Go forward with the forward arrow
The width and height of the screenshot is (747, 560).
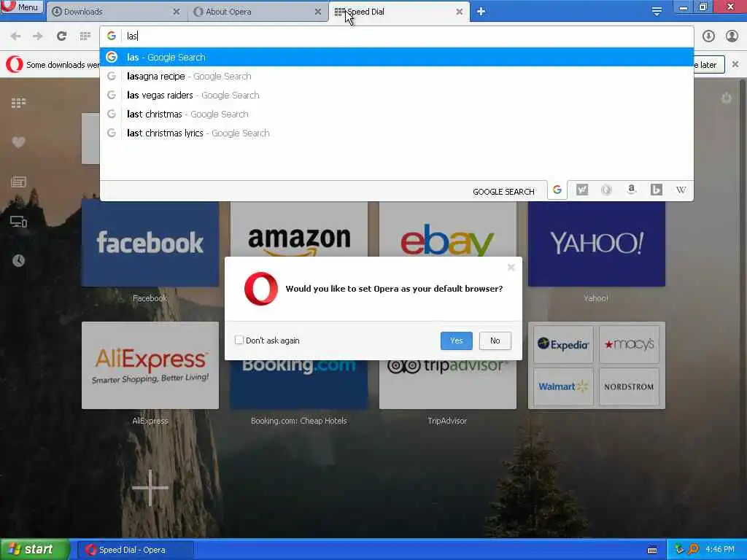[x=38, y=36]
